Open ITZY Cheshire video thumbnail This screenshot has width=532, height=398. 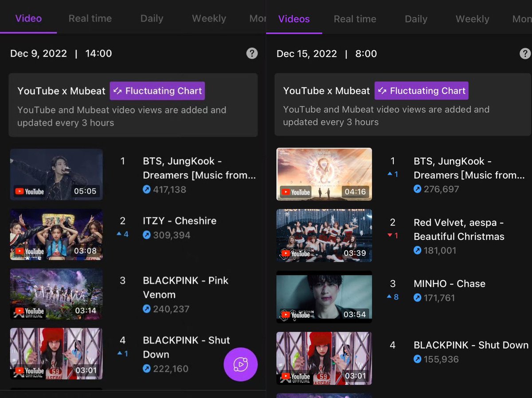point(56,234)
